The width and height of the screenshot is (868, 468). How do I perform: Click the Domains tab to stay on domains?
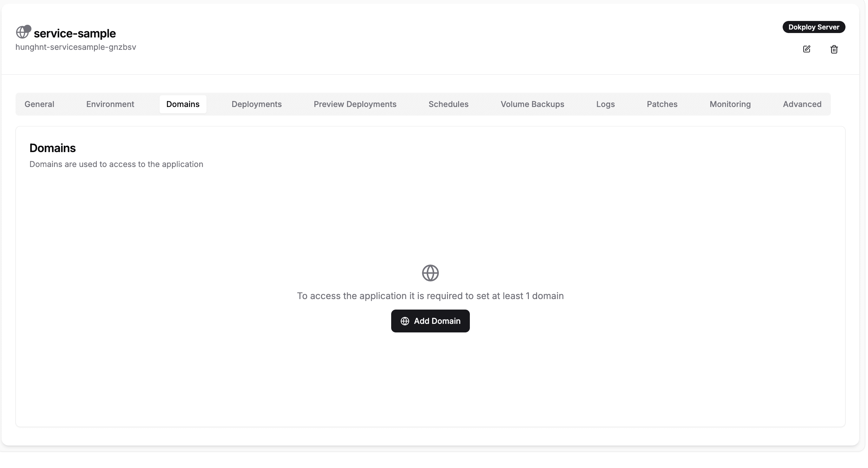point(183,104)
